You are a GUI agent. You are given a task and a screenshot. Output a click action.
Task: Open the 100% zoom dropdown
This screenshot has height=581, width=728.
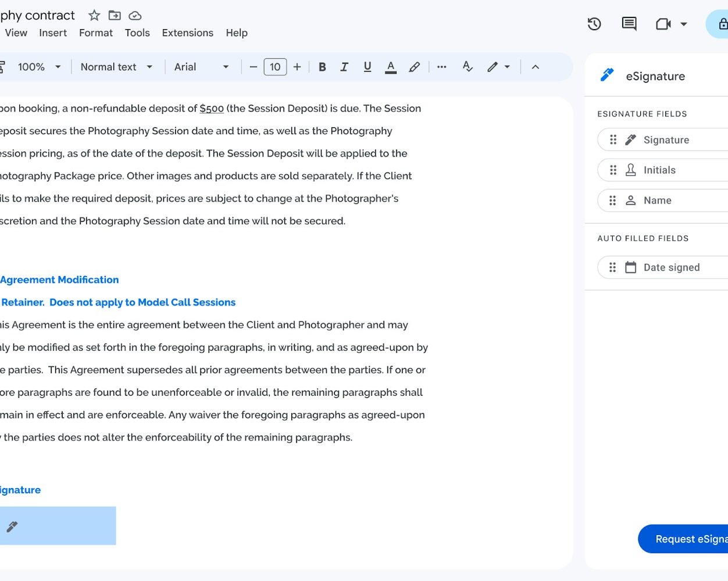(39, 67)
